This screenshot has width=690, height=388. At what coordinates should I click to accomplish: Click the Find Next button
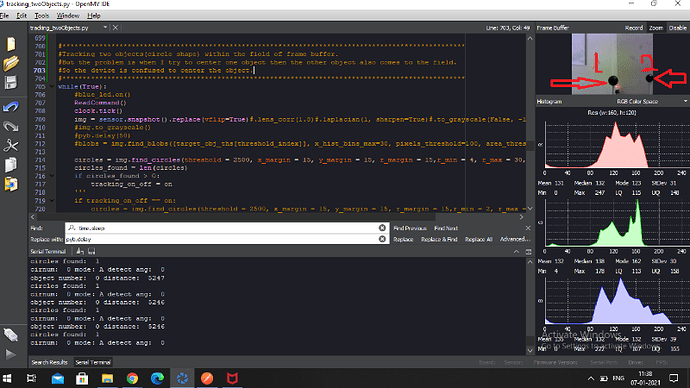coord(446,228)
